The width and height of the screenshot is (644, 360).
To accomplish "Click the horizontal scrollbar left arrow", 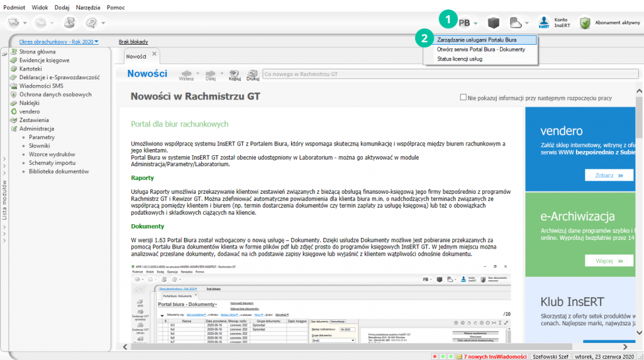I will (125, 347).
